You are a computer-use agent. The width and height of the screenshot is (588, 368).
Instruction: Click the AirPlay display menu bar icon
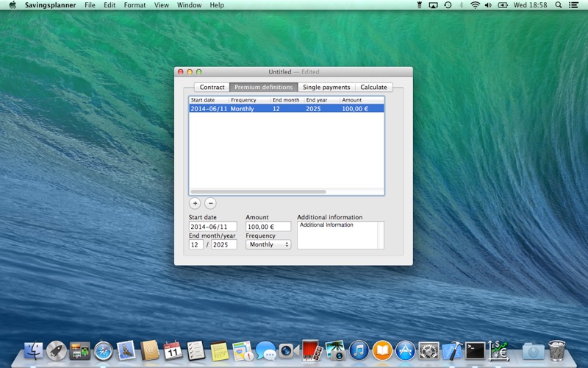coord(433,5)
